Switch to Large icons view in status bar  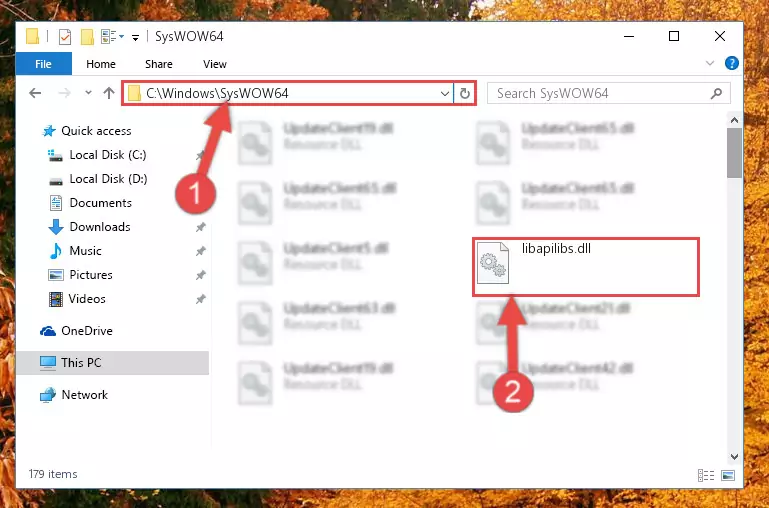(728, 475)
